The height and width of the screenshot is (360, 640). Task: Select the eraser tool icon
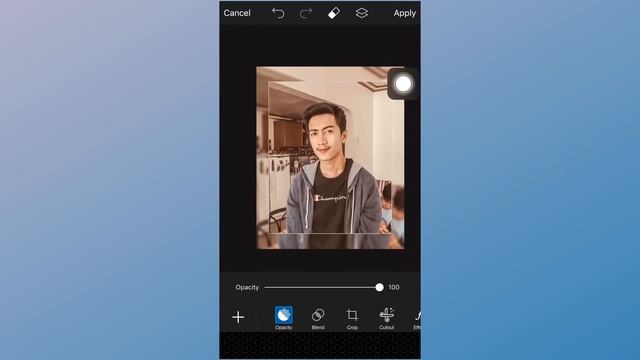[x=334, y=13]
